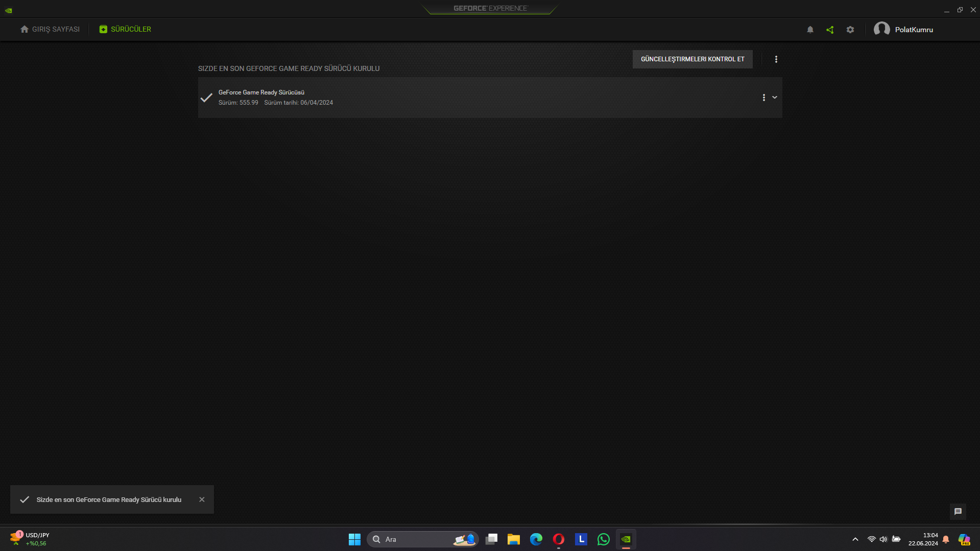Launch Microsoft Edge from taskbar

536,539
